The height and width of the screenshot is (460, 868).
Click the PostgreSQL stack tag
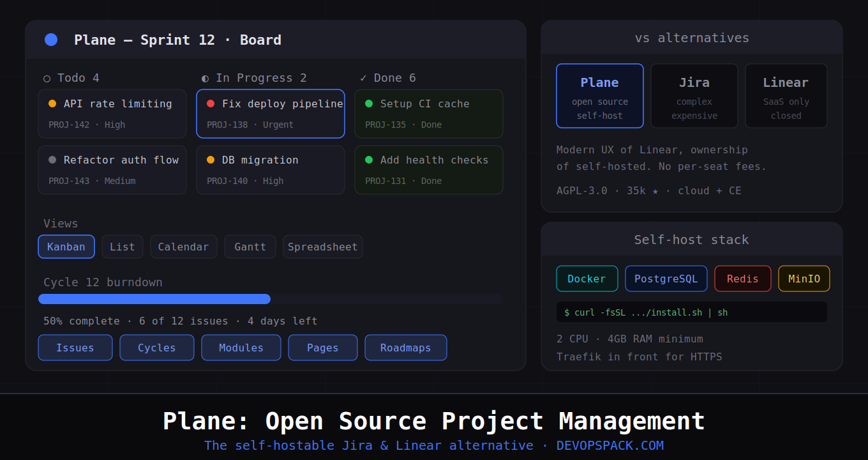(x=666, y=279)
